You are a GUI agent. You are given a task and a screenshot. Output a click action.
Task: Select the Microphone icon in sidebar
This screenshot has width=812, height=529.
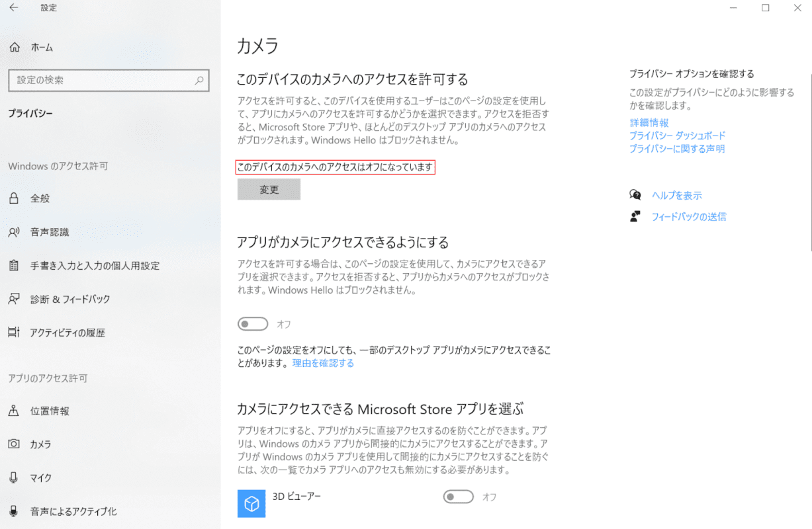click(x=14, y=478)
